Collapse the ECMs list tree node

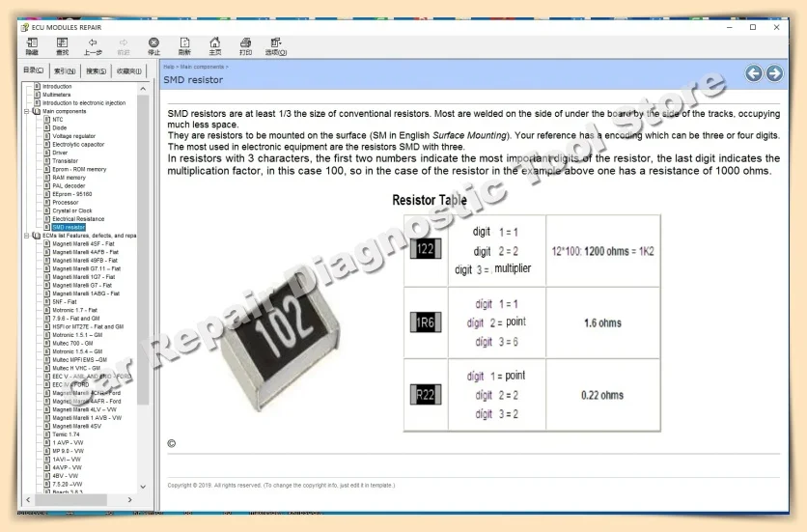coord(27,235)
